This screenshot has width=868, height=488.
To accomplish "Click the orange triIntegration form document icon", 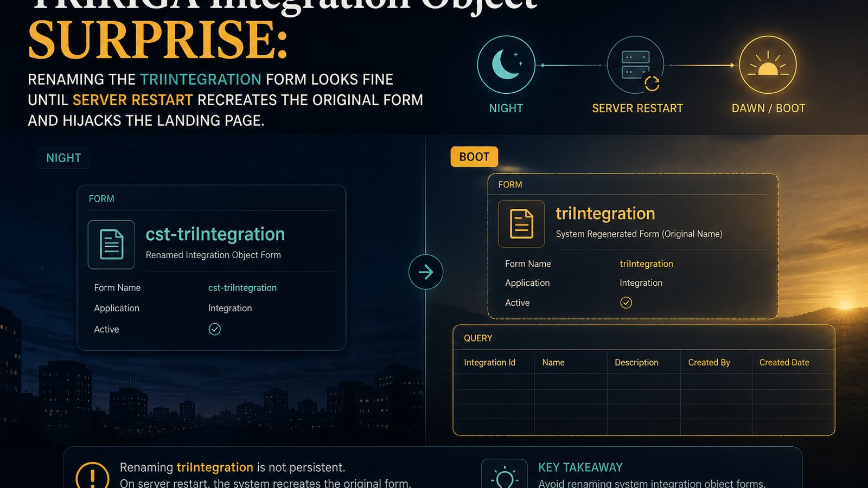I will tap(521, 223).
